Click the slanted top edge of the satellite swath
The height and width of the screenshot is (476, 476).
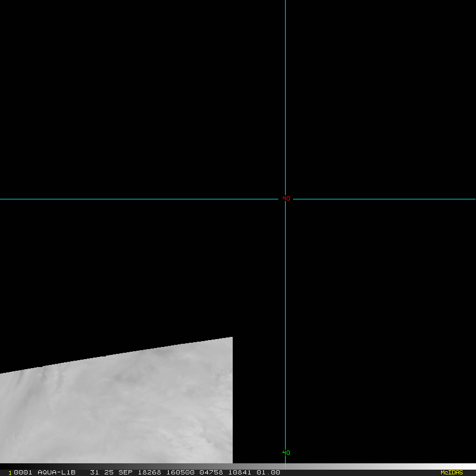(x=116, y=355)
